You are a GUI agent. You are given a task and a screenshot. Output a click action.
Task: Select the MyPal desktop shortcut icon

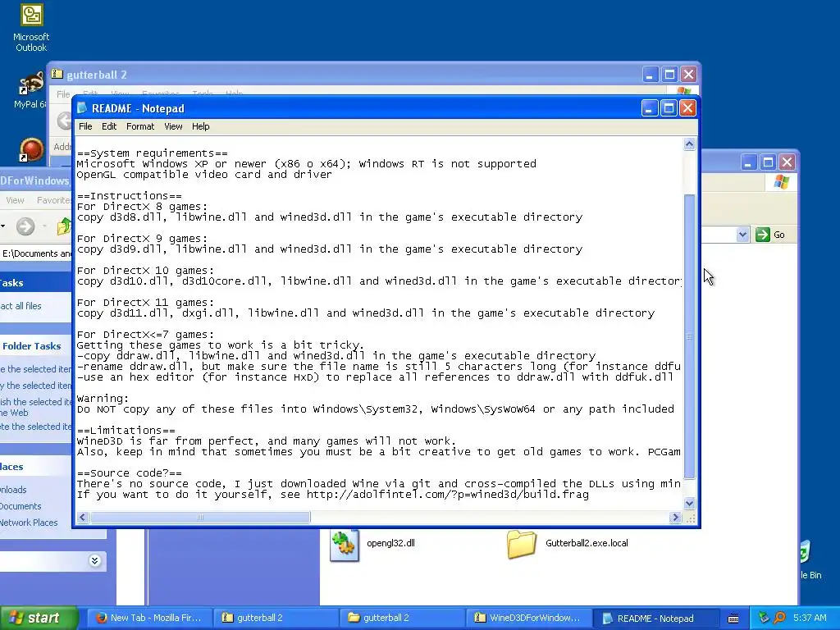click(30, 89)
